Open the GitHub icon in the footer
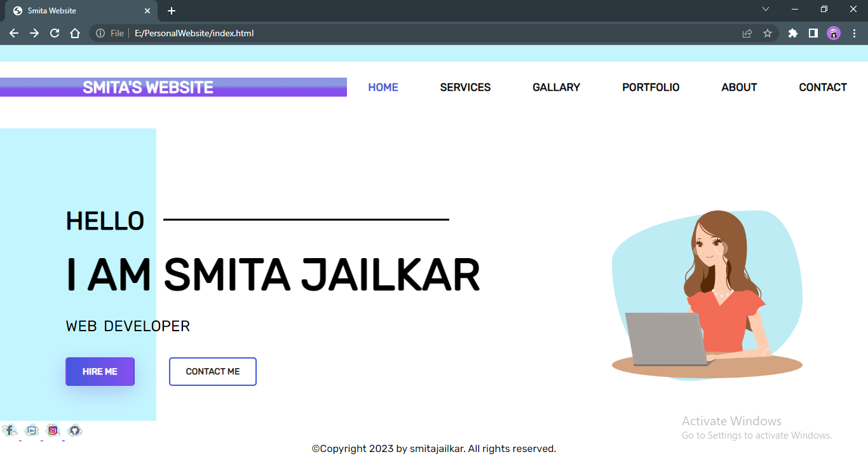Viewport: 868px width, 459px height. coord(74,430)
